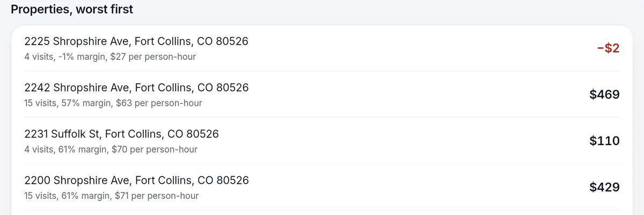
Task: Click '4 visits' under 2225 Shropshire Ave
Action: (x=38, y=56)
